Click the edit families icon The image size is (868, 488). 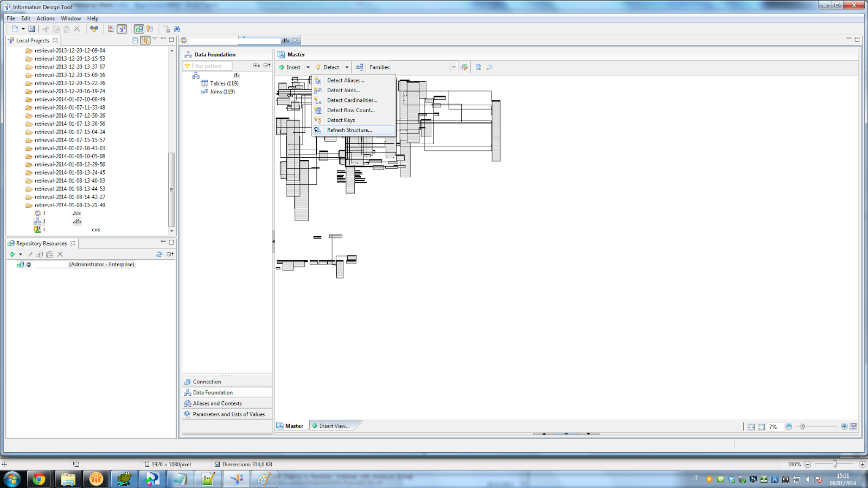click(464, 67)
